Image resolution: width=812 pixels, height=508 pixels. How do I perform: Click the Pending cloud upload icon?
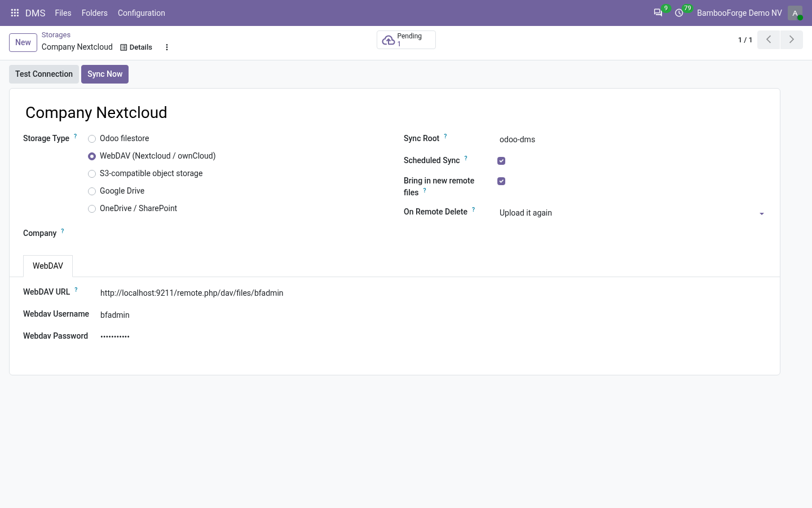pyautogui.click(x=389, y=40)
